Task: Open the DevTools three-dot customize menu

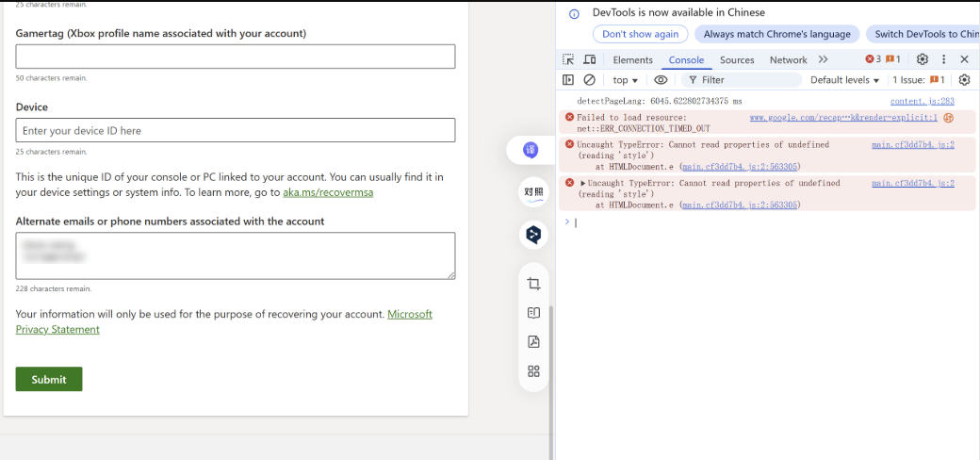Action: (944, 59)
